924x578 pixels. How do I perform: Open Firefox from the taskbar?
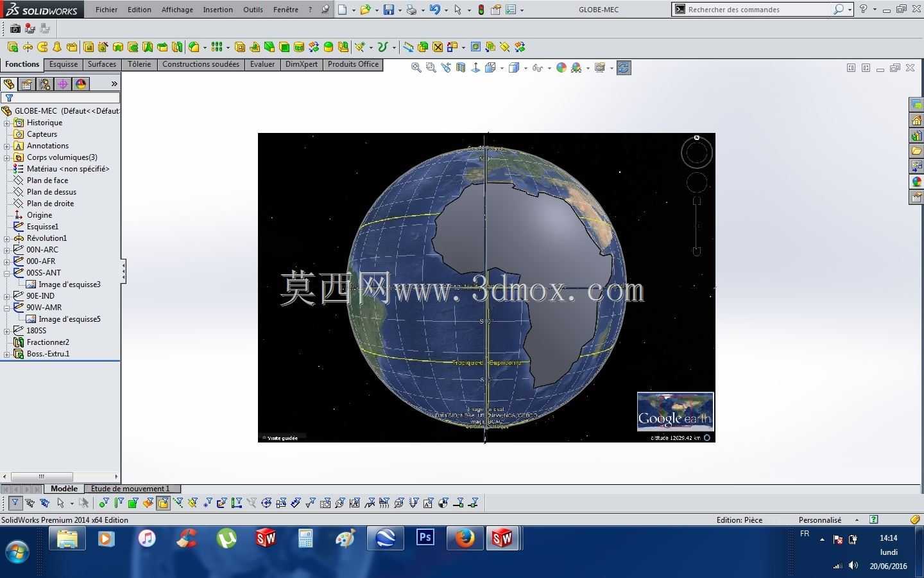tap(465, 538)
